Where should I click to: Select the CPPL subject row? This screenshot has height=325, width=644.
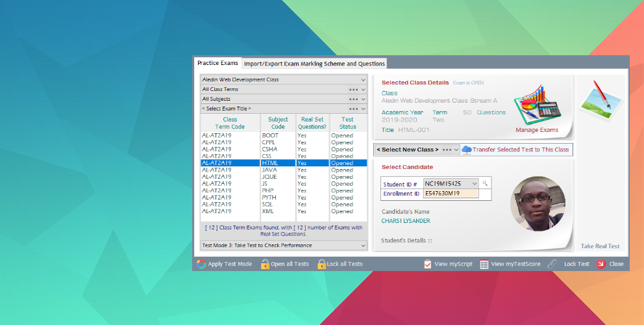pyautogui.click(x=284, y=142)
